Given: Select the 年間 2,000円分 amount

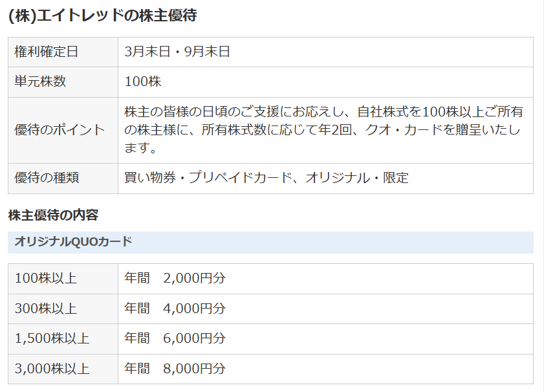Looking at the screenshot, I should point(175,279).
